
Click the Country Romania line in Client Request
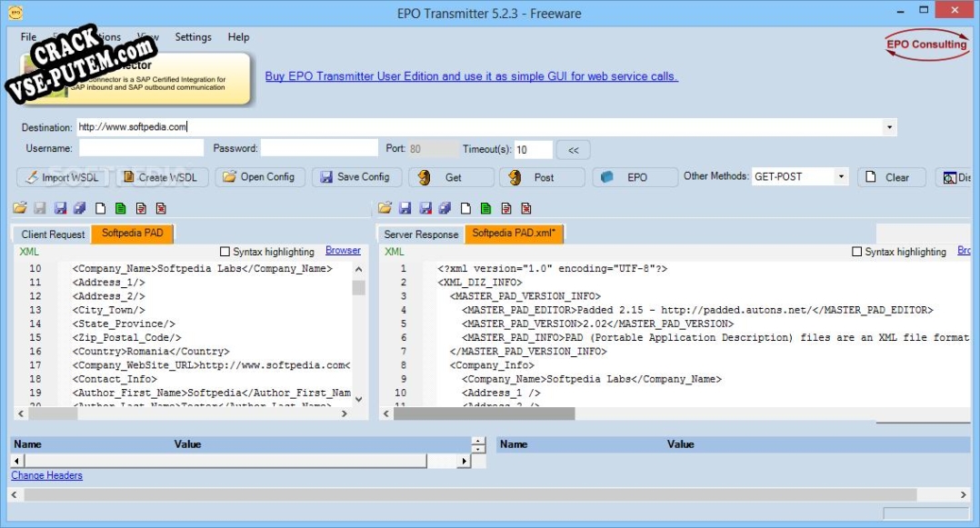[x=151, y=351]
